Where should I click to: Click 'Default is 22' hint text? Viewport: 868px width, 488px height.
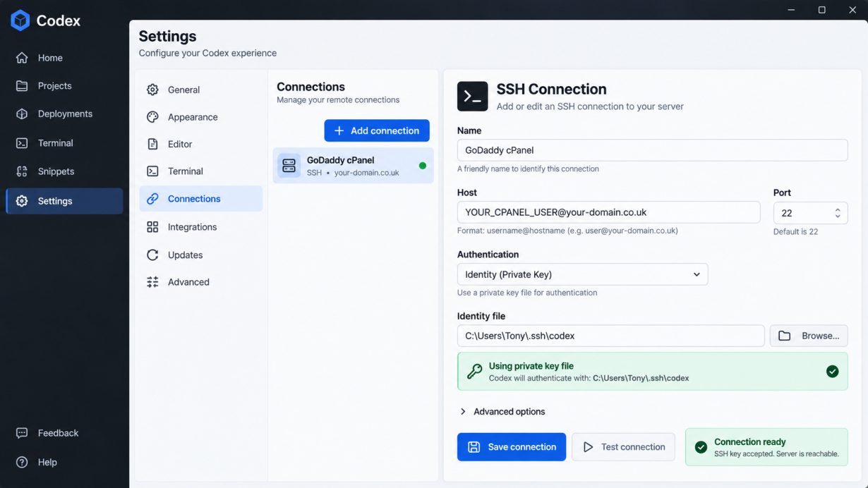[x=795, y=231]
